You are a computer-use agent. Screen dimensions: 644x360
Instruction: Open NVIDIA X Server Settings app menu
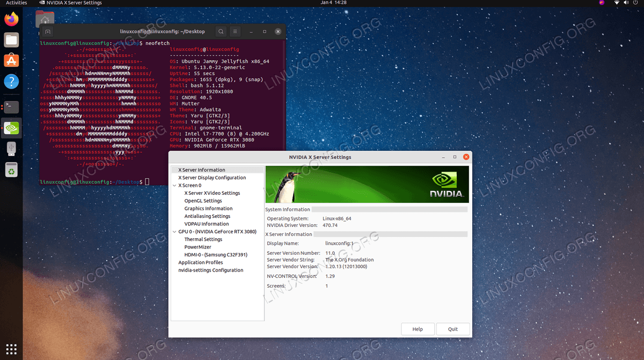pyautogui.click(x=70, y=3)
